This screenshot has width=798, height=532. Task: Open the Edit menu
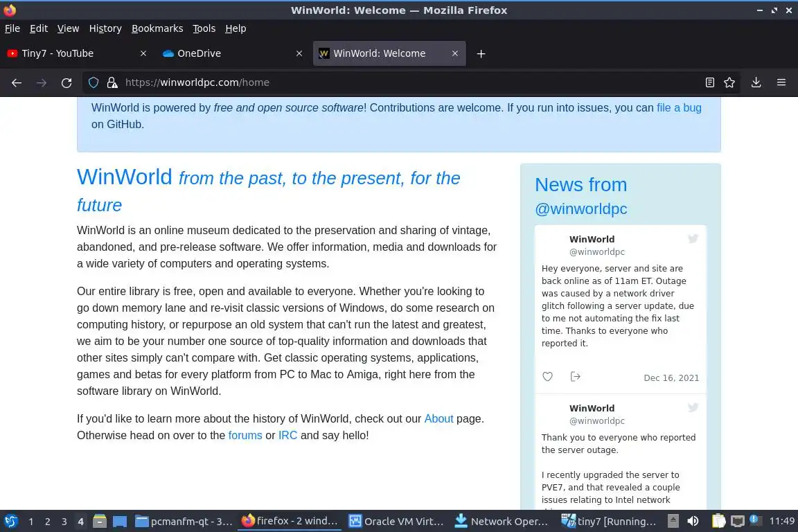39,28
